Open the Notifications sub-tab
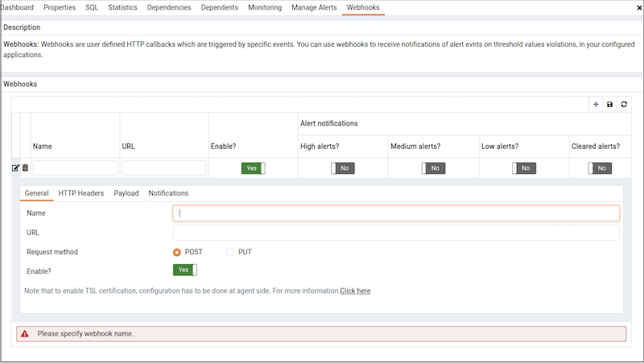This screenshot has width=644, height=363. click(x=168, y=193)
